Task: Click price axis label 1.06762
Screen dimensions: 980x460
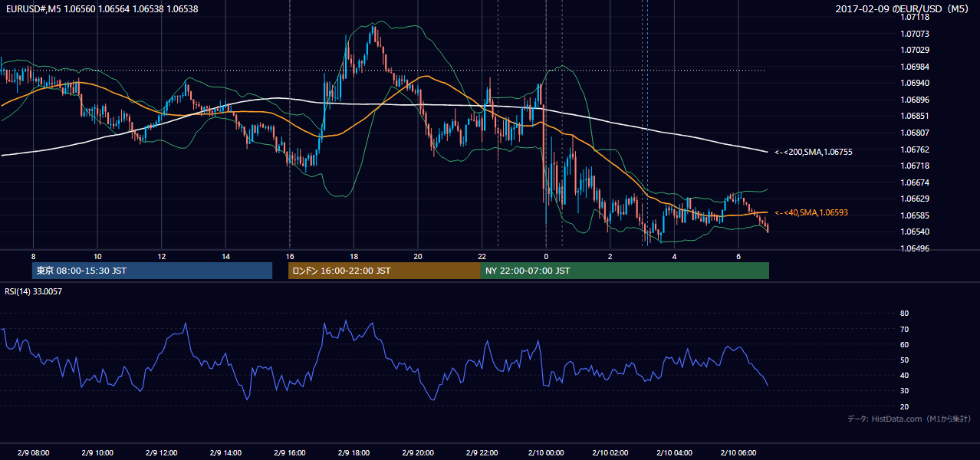Action: pos(916,149)
